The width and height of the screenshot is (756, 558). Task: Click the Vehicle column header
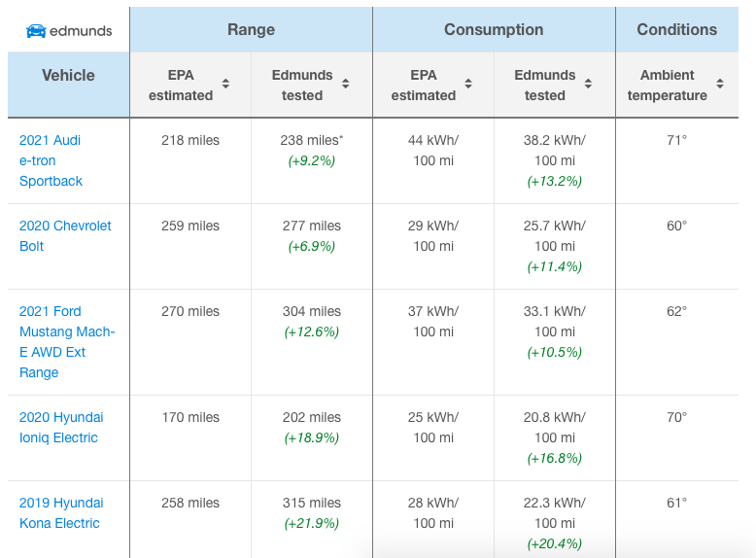(x=68, y=75)
